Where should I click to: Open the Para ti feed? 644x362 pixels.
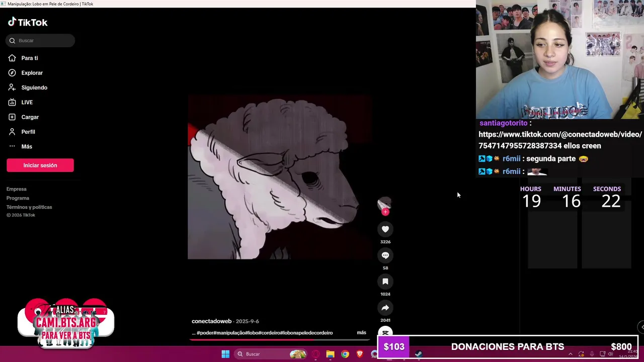click(30, 58)
